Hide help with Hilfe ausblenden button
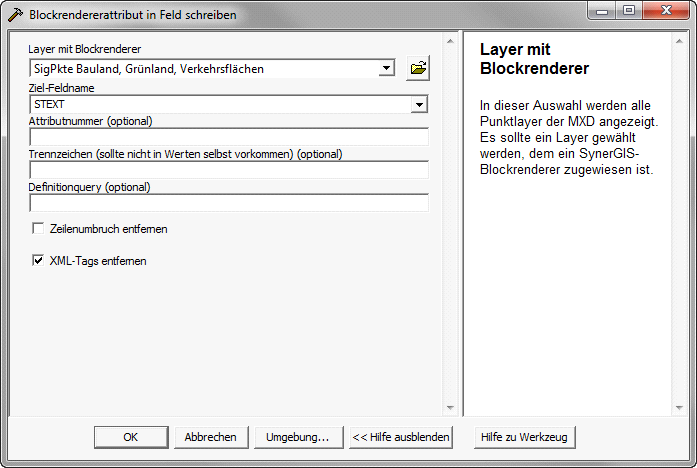697x468 pixels. point(401,437)
